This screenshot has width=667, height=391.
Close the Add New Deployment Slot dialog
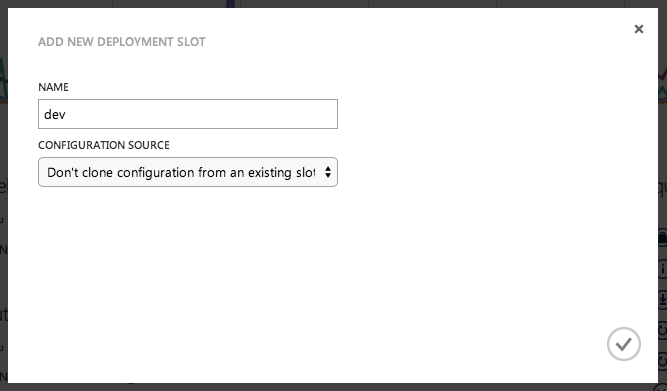(638, 29)
